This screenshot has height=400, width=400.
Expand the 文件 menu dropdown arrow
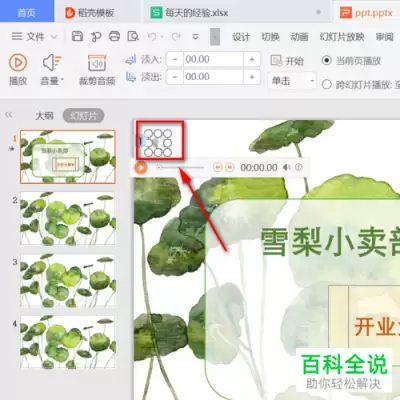coord(54,36)
